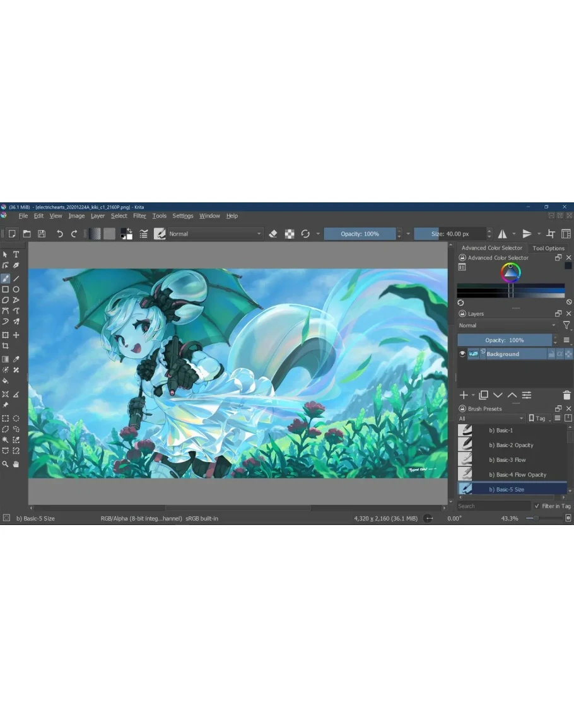Toggle eraser mode in toolbar
Viewport: 574px width, 728px height.
click(x=273, y=234)
